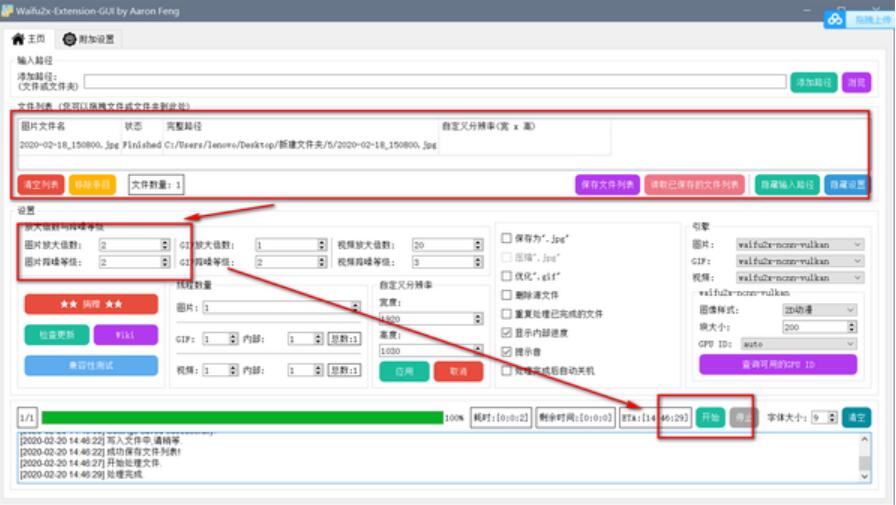This screenshot has width=896, height=505.
Task: Click the teal 清空 log button
Action: click(856, 418)
